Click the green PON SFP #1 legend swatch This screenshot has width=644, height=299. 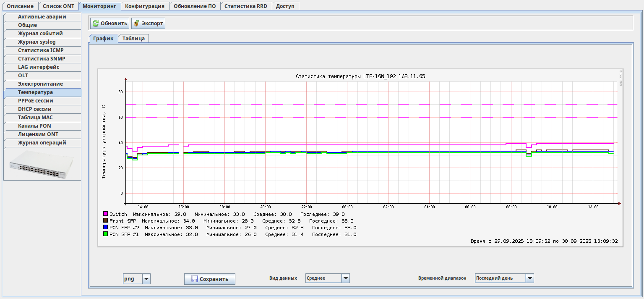click(106, 234)
